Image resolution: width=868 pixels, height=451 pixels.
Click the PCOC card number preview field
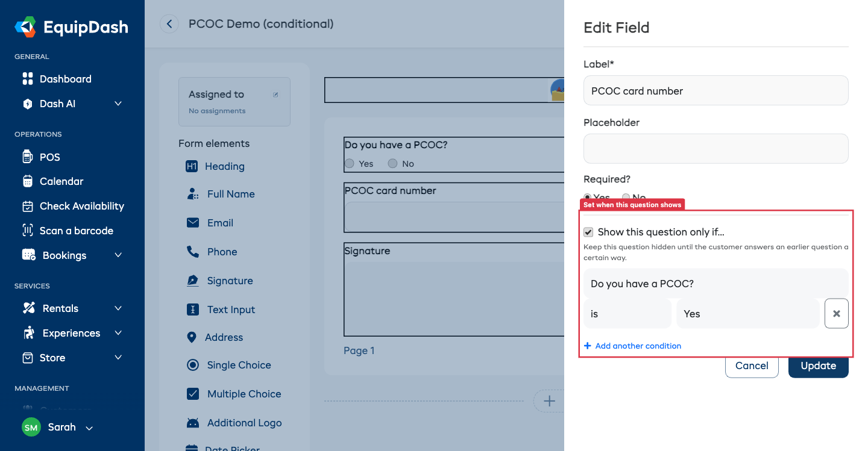coord(454,217)
